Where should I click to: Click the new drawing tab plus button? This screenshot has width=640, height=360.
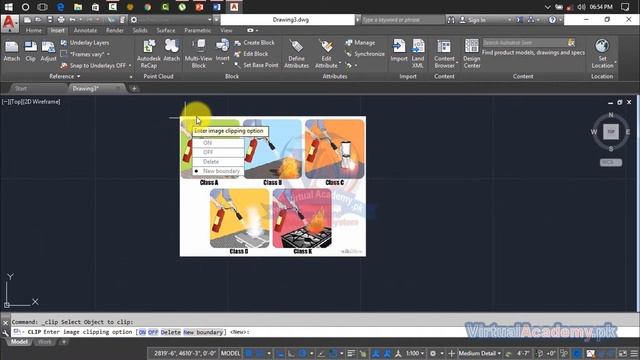pyautogui.click(x=134, y=88)
